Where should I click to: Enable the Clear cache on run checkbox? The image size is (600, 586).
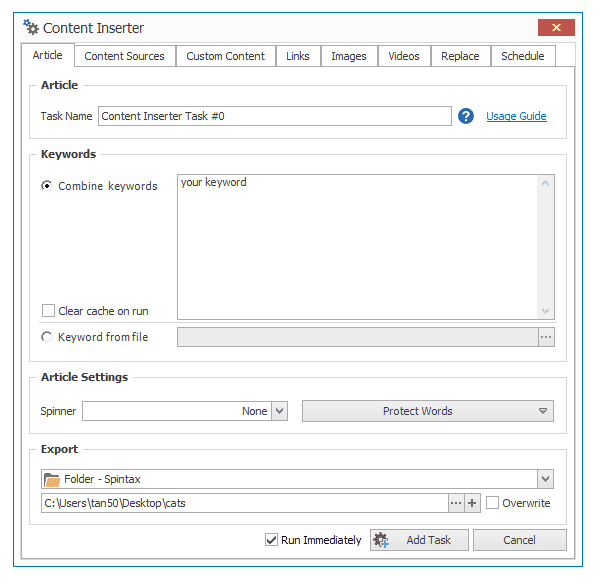48,310
